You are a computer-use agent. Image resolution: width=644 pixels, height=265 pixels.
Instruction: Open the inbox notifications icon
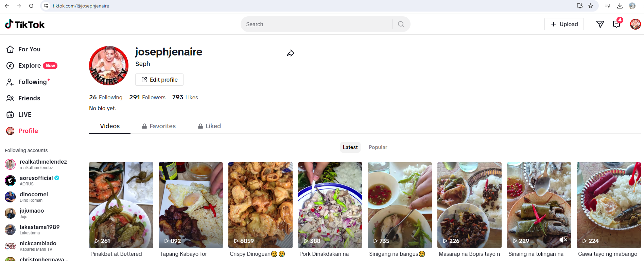coord(616,24)
